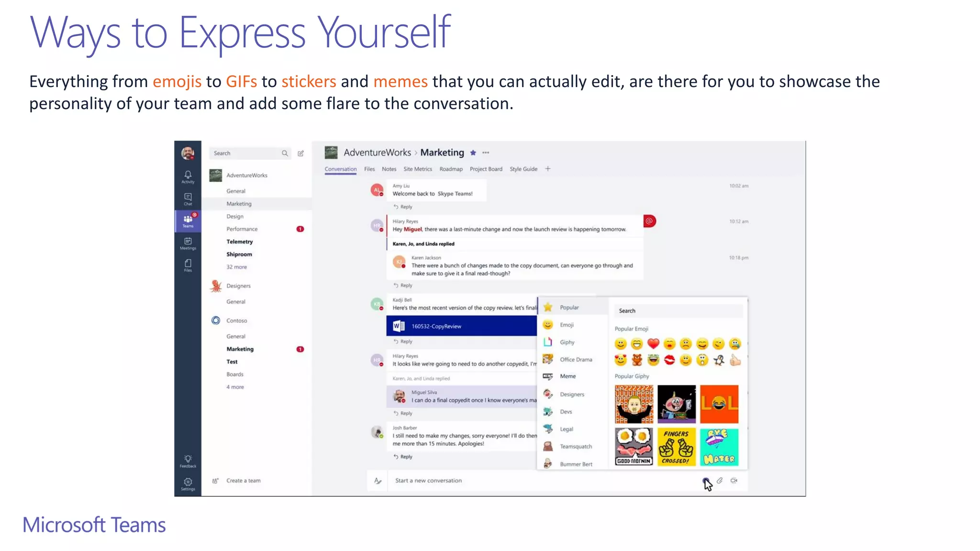Select the Designers sticker category

point(573,394)
